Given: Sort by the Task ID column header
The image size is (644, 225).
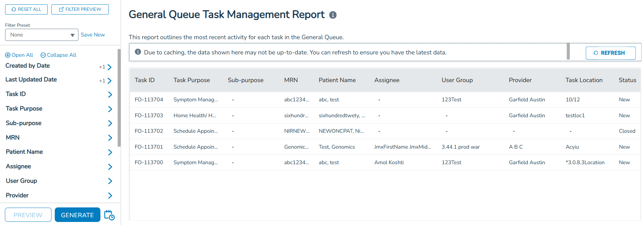Looking at the screenshot, I should click(x=144, y=80).
